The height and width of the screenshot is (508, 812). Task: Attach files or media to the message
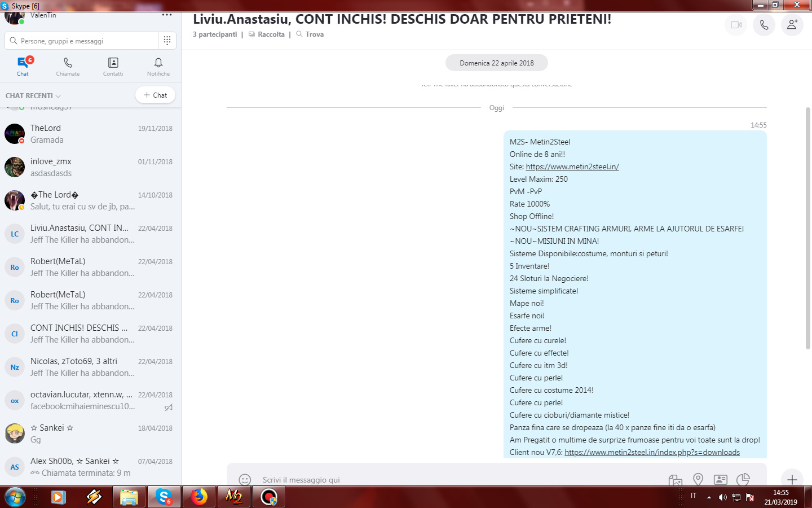coord(675,480)
